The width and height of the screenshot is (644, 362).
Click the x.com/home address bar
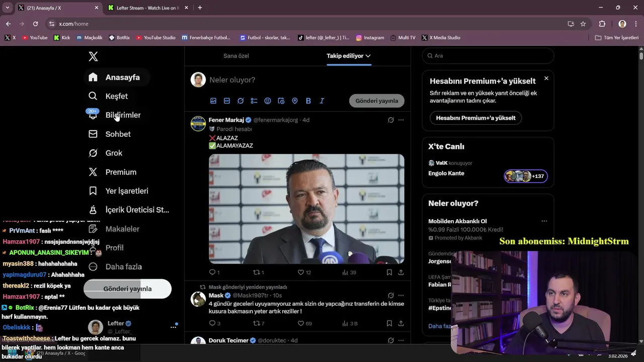point(307,24)
